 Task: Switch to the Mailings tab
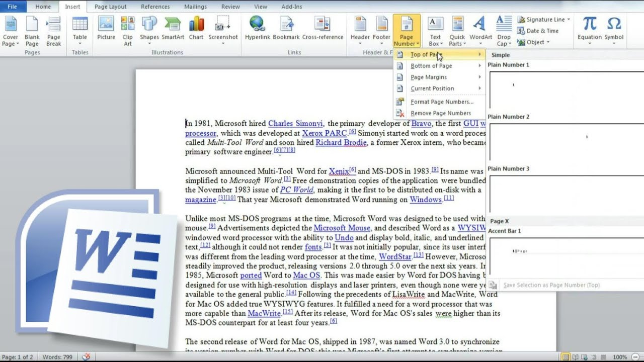[195, 7]
